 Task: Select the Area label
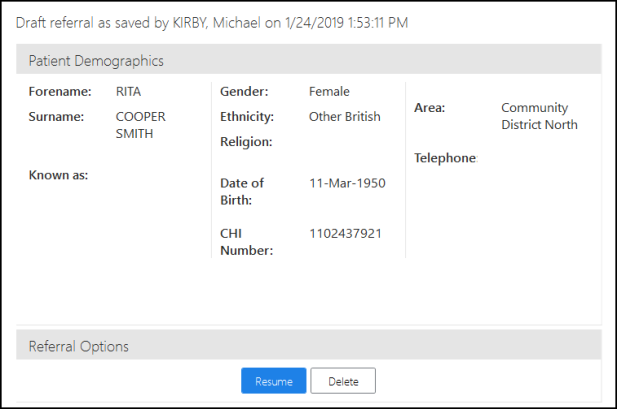429,108
